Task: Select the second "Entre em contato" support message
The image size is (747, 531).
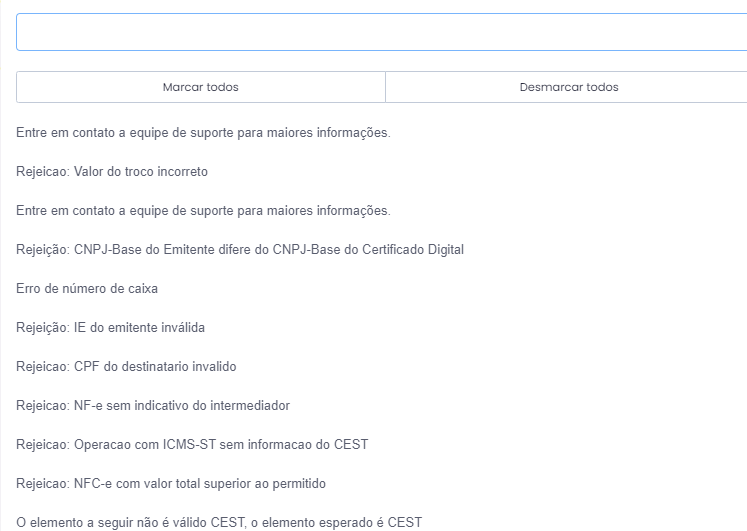Action: pos(203,210)
